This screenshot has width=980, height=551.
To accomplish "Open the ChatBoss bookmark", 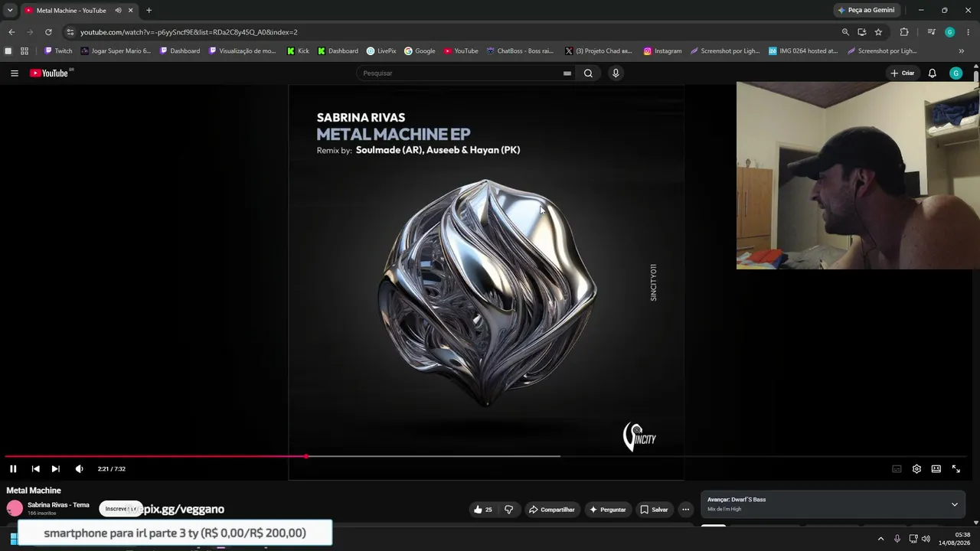I will [520, 51].
